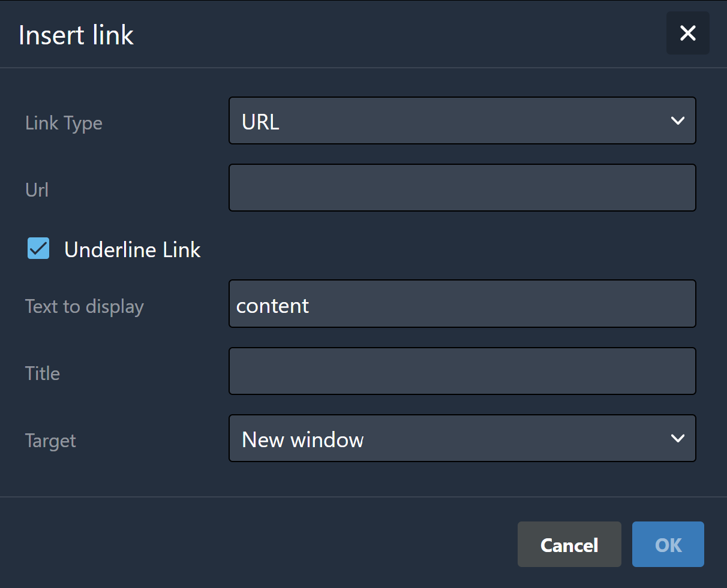Close the Insert link dialog with X
The image size is (727, 588).
(x=687, y=33)
